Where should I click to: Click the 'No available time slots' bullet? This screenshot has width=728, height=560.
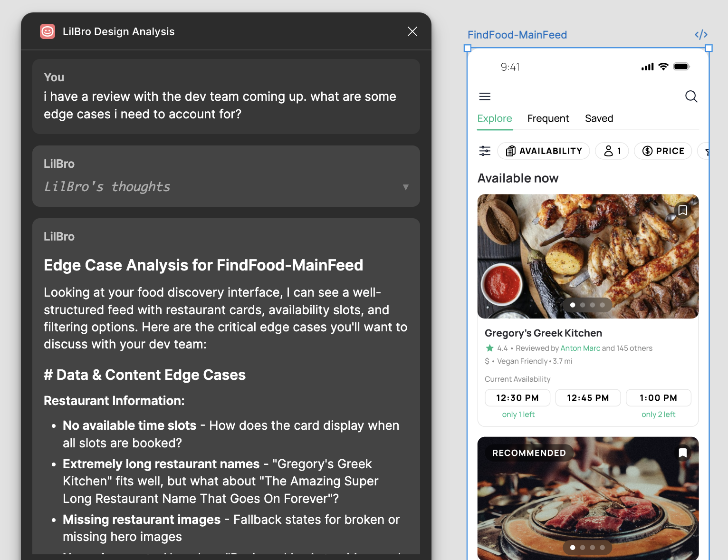click(231, 434)
